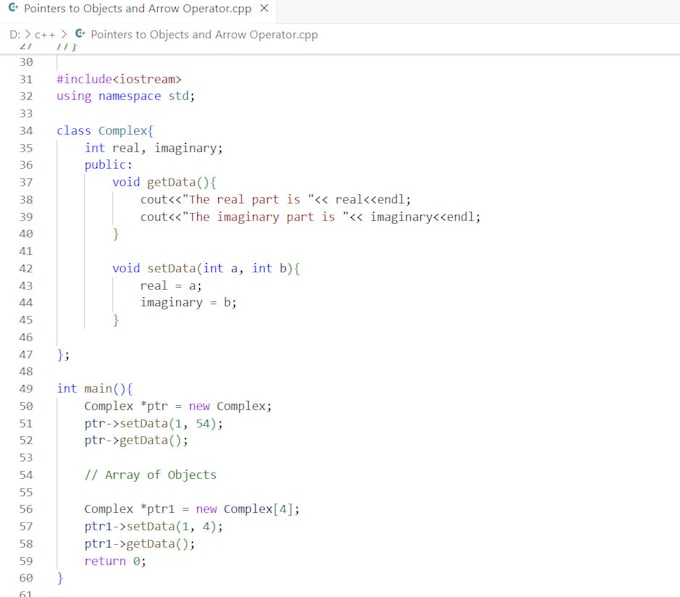Image resolution: width=680 pixels, height=597 pixels.
Task: Open the D: breadcrumb segment
Action: click(x=15, y=34)
